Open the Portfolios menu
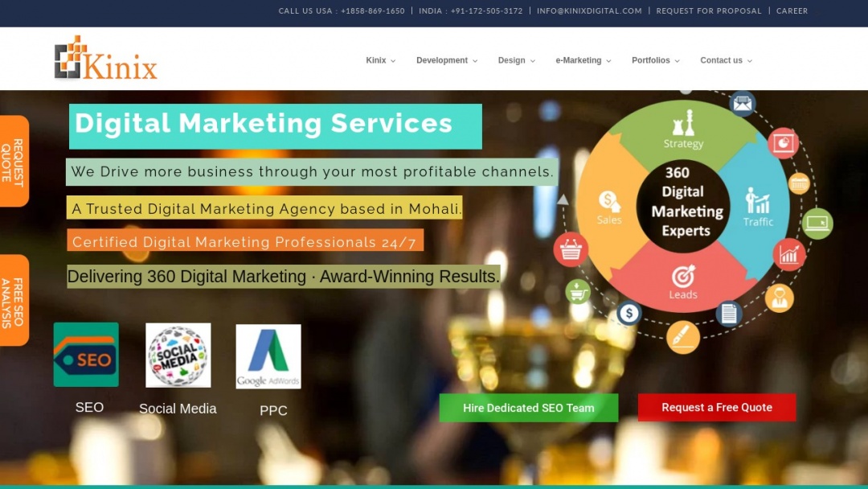This screenshot has width=868, height=489. (x=651, y=60)
